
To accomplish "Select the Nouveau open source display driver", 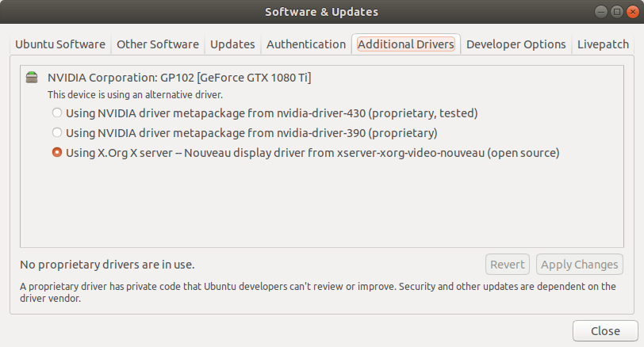I will point(57,153).
